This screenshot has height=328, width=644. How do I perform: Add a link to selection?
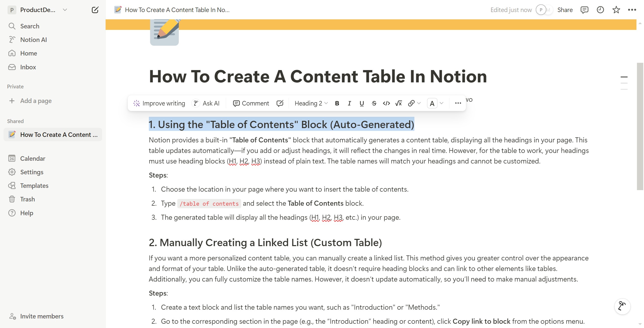point(411,103)
